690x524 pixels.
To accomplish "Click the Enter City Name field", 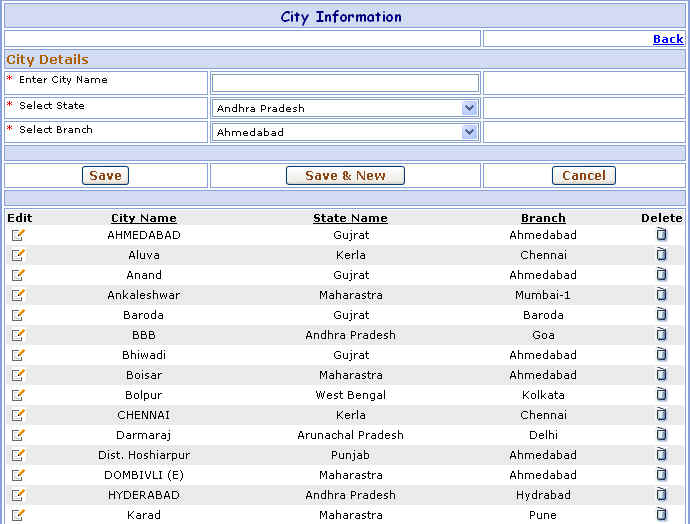I will click(345, 83).
